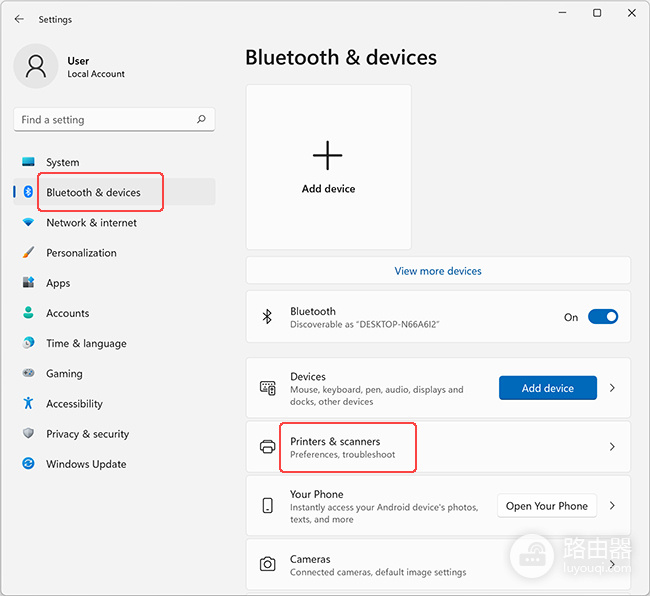This screenshot has width=650, height=596.
Task: Click the Bluetooth & devices page heading
Action: (341, 58)
